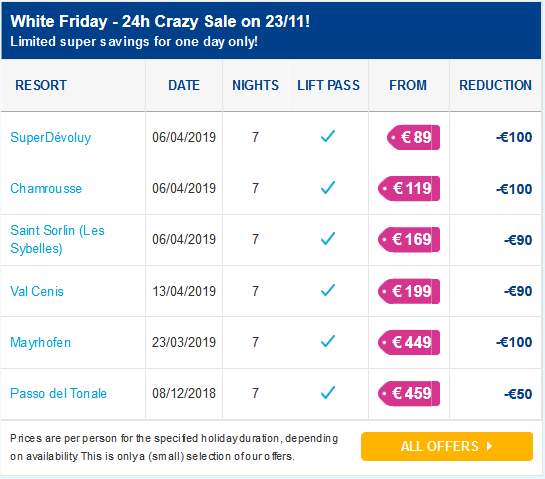This screenshot has height=479, width=545.
Task: Open the Mayrhofen resort link
Action: (x=40, y=342)
